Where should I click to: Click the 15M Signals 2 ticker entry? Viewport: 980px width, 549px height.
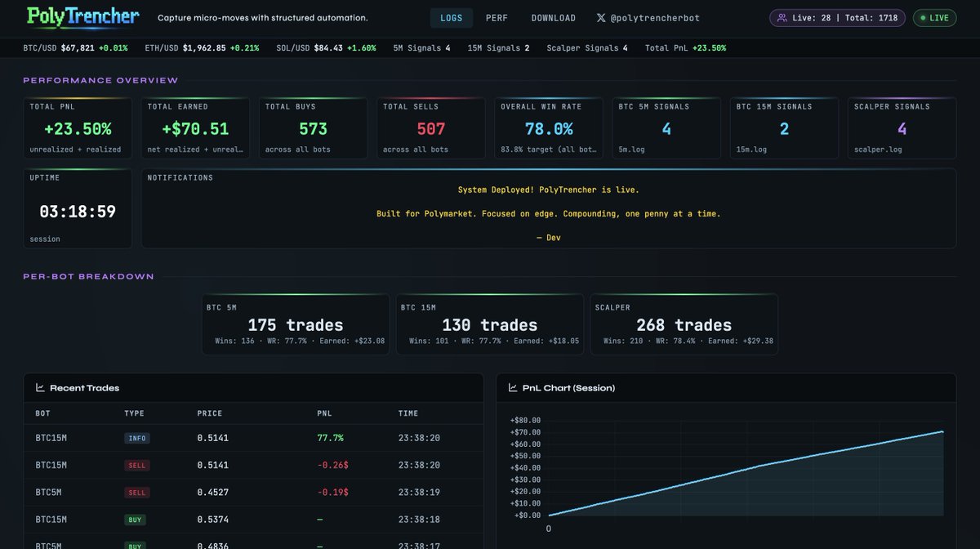(498, 48)
